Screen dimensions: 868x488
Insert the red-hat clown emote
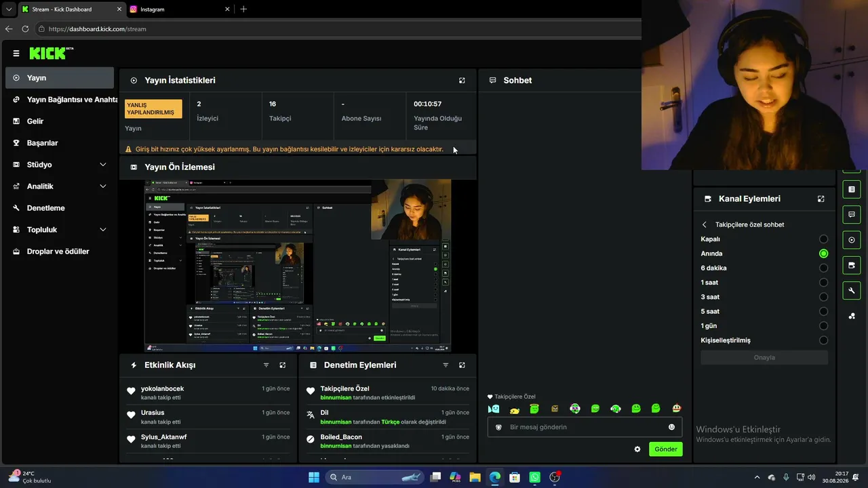coord(677,409)
